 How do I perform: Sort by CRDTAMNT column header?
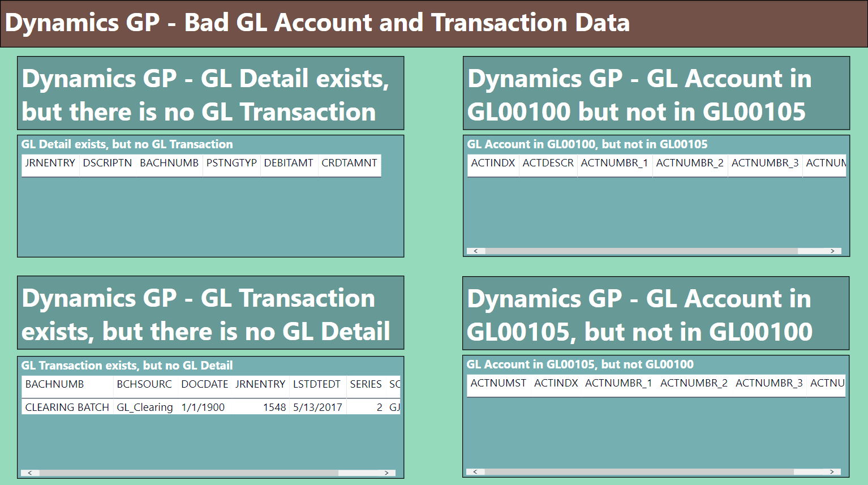coord(349,163)
